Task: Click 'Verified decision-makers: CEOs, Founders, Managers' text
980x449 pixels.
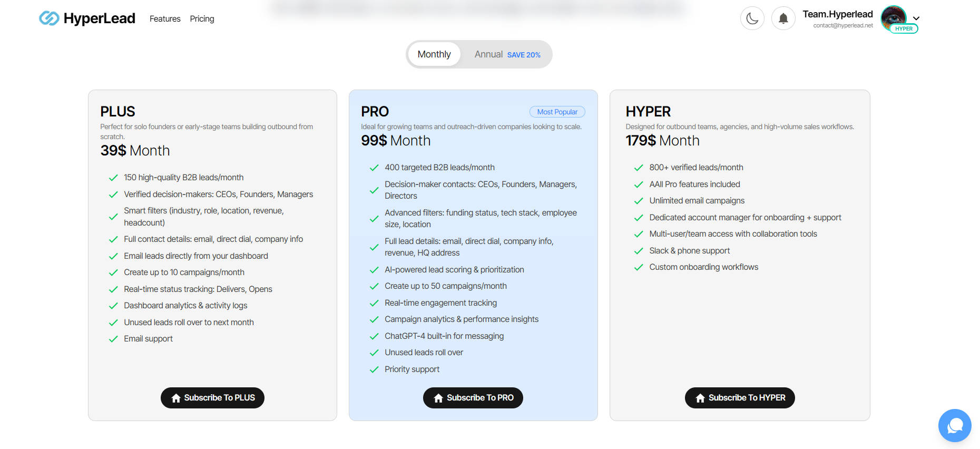Action: pos(218,194)
